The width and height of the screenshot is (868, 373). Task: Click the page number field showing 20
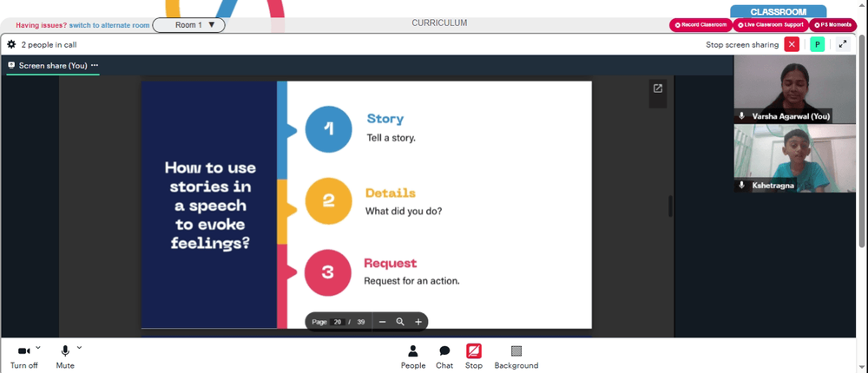click(338, 322)
